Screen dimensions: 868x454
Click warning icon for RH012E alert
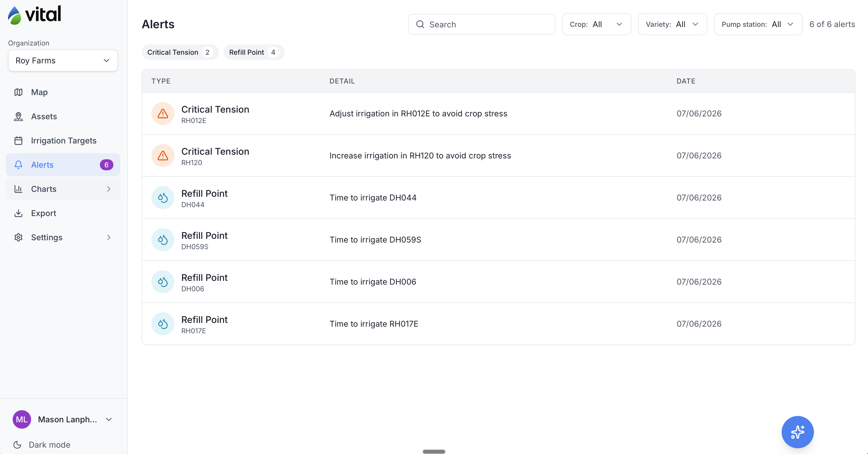coord(163,114)
